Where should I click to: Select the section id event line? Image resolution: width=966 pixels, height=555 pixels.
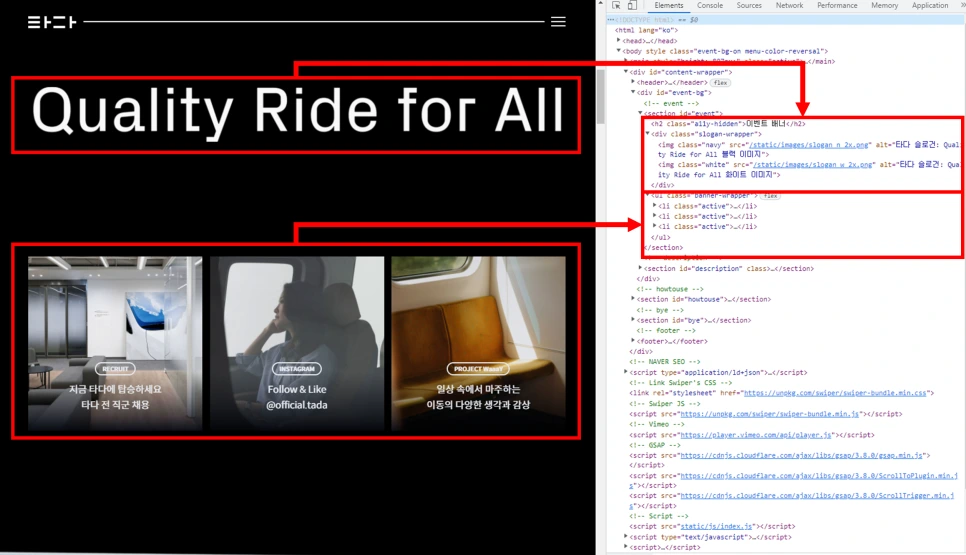[x=683, y=113]
